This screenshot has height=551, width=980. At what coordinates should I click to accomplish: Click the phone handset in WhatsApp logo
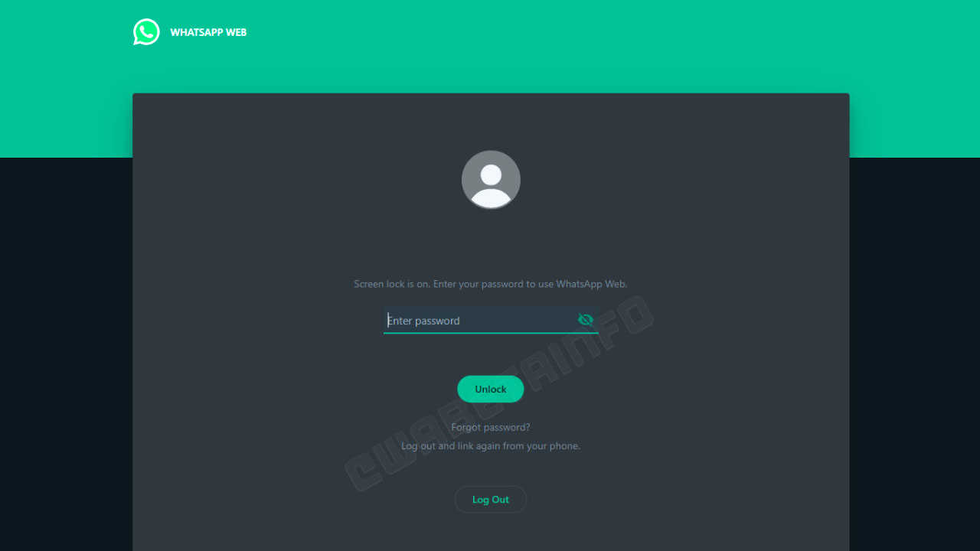(146, 31)
